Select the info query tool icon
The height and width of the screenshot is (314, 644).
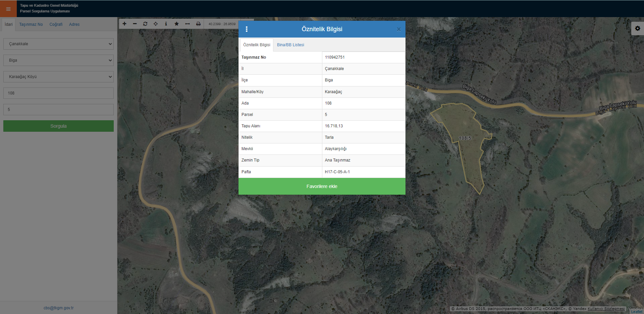[166, 24]
